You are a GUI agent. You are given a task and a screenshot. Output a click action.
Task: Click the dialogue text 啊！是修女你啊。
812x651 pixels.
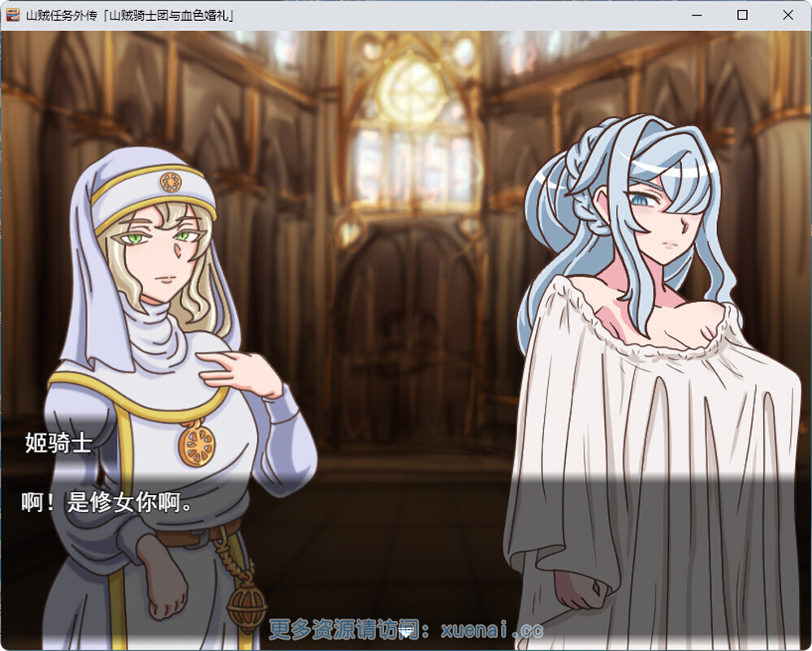107,502
